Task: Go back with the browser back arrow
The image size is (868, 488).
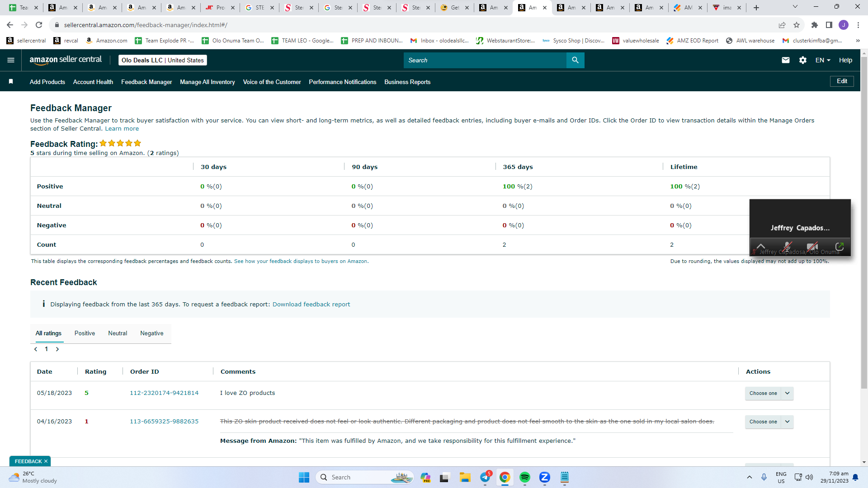Action: click(10, 25)
